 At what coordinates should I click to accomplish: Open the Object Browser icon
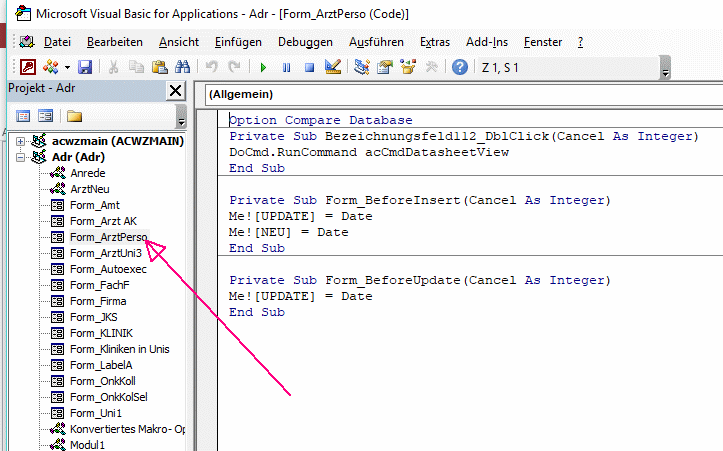click(x=408, y=67)
